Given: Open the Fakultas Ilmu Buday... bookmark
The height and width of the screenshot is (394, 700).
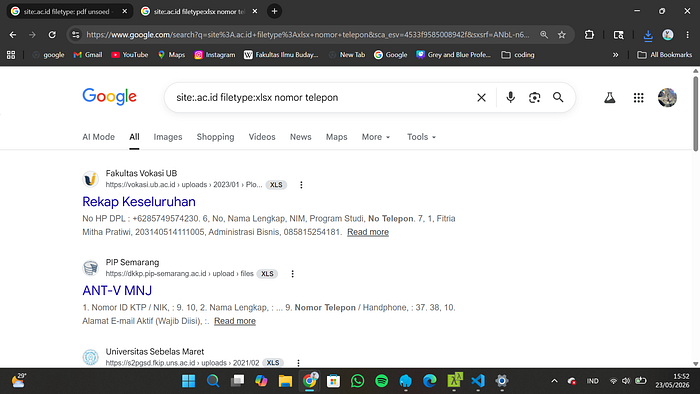Looking at the screenshot, I should pyautogui.click(x=281, y=55).
